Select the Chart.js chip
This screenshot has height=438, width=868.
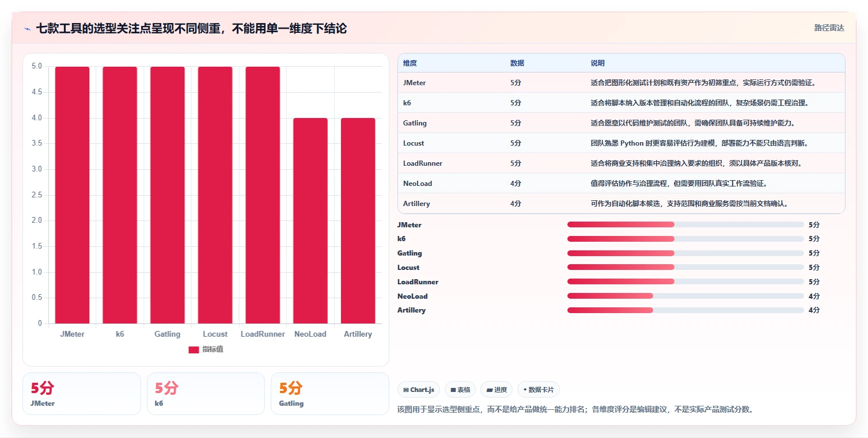point(419,390)
